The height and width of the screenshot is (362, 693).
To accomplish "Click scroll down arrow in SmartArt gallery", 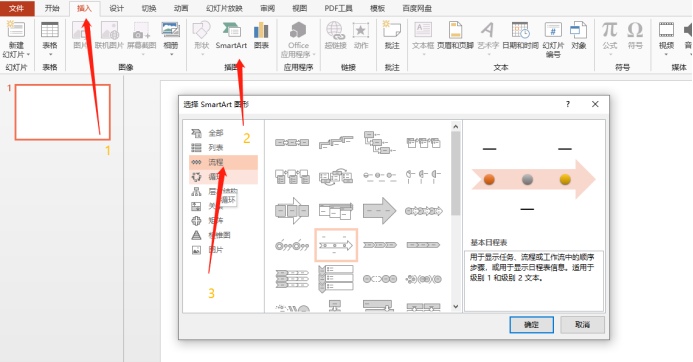I will (456, 306).
